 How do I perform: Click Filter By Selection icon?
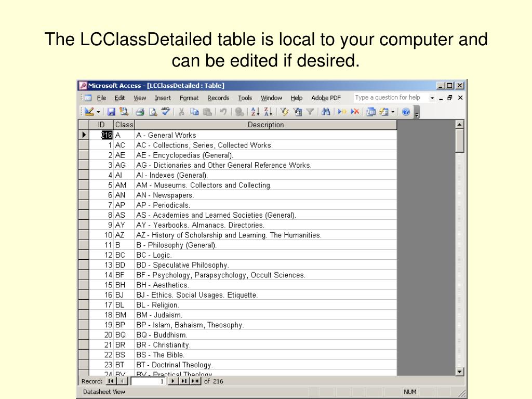point(284,112)
